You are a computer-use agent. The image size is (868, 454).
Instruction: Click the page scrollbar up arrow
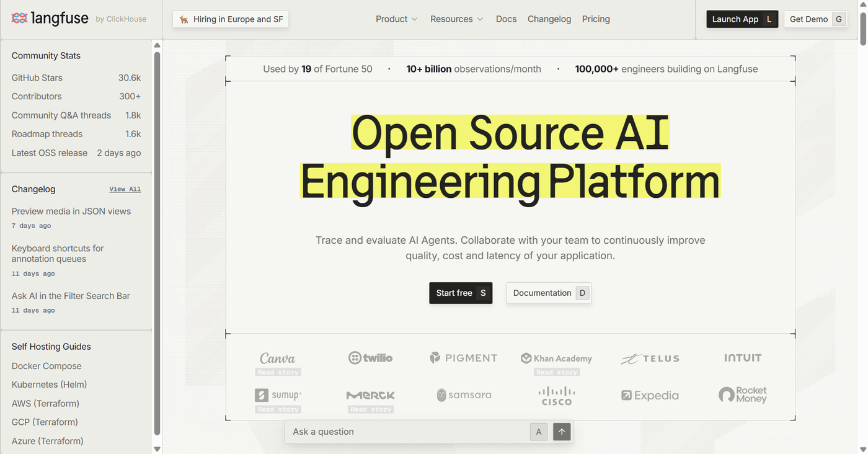pyautogui.click(x=863, y=4)
